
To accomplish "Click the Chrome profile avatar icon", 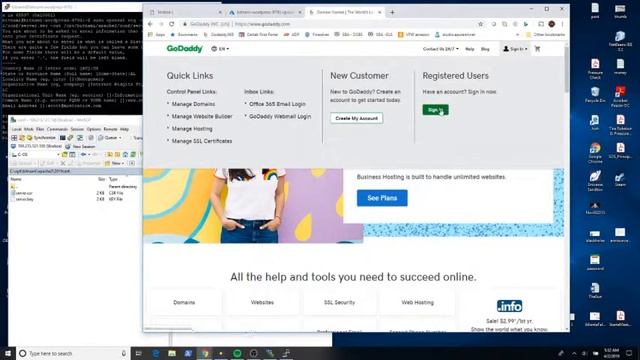I will [x=552, y=24].
